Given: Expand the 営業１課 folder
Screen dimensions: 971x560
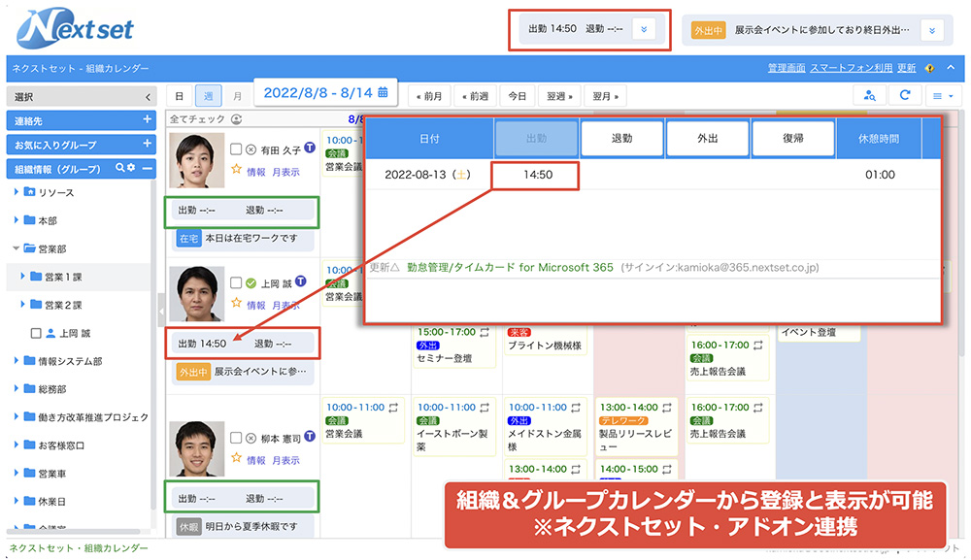Looking at the screenshot, I should click(x=22, y=276).
